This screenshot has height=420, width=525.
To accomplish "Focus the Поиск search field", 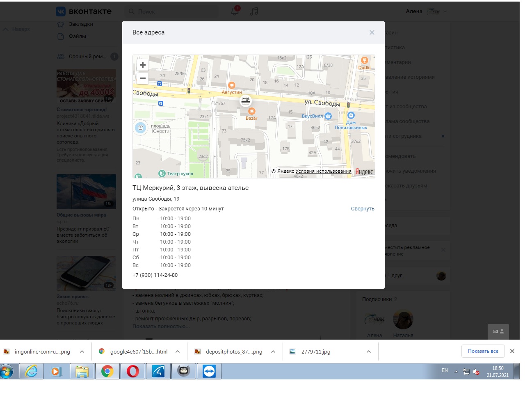I will coord(171,11).
